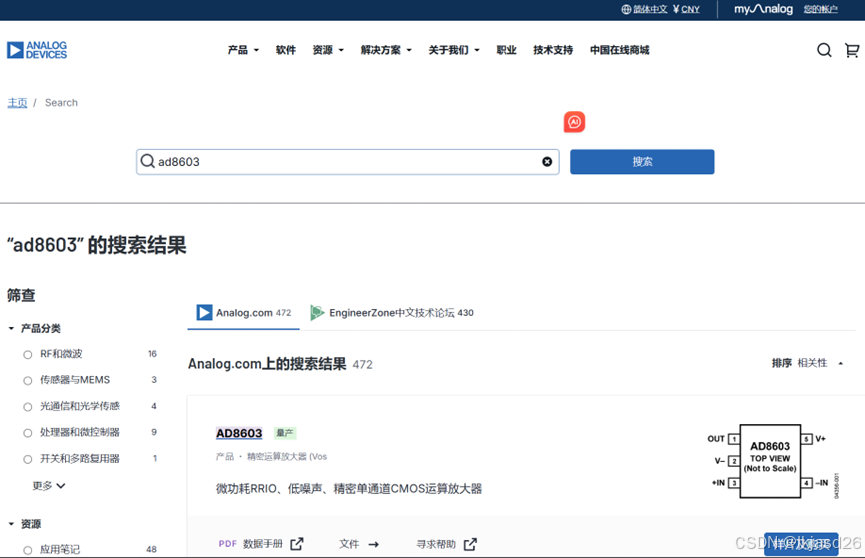865x558 pixels.
Task: Open the shopping cart icon
Action: 852,50
